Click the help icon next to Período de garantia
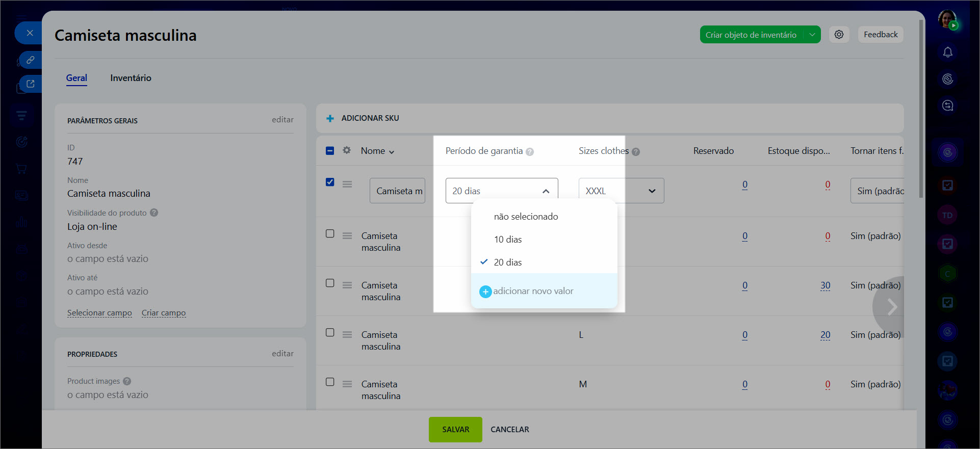Image resolution: width=980 pixels, height=449 pixels. click(530, 152)
